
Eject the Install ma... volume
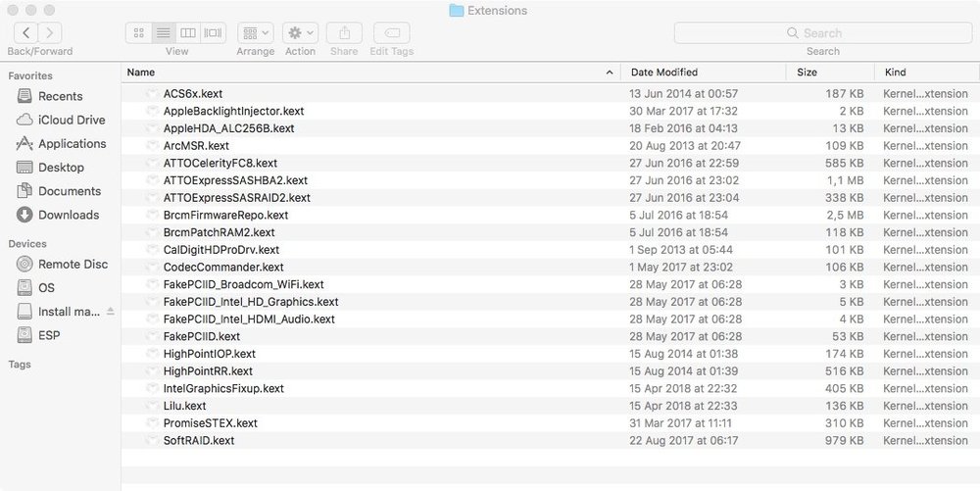[111, 311]
